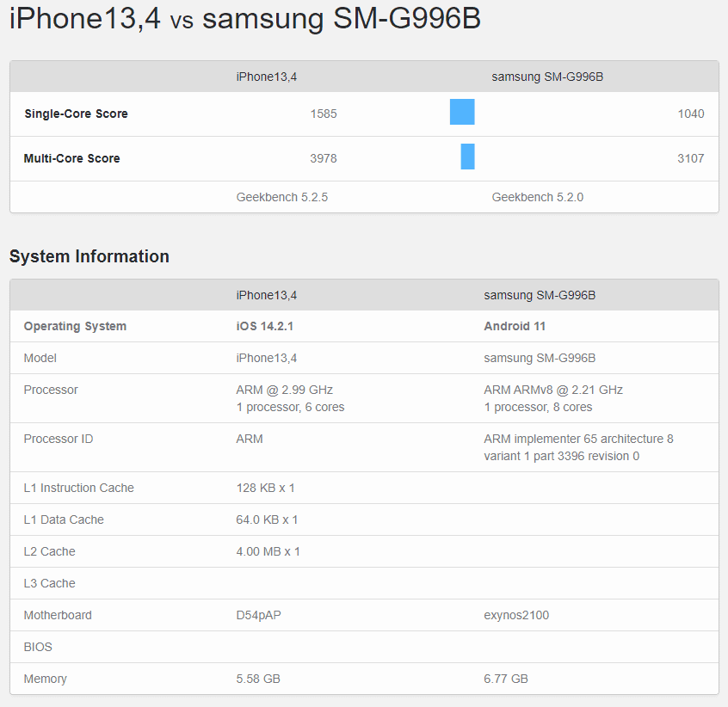
Task: Select the Android 11 value
Action: 515,326
